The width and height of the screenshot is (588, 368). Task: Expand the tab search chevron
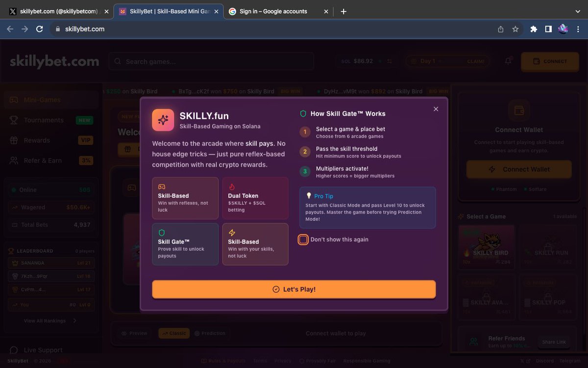577,11
